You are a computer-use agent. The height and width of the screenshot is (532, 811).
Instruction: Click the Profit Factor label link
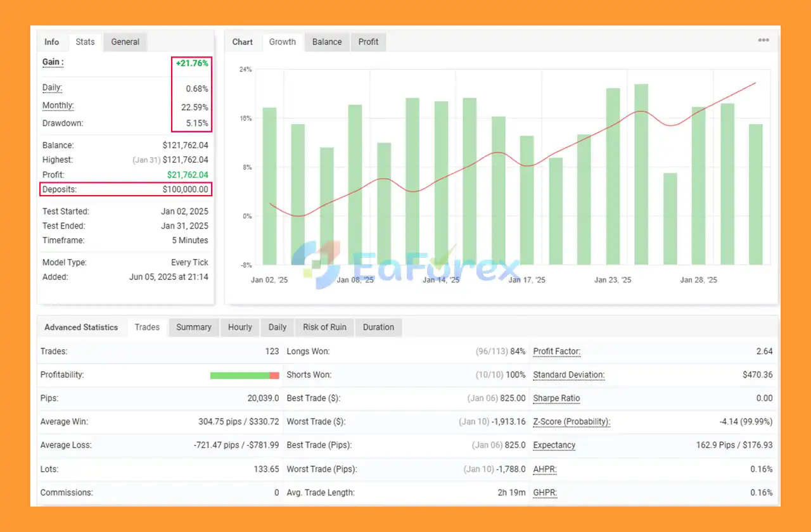(556, 351)
